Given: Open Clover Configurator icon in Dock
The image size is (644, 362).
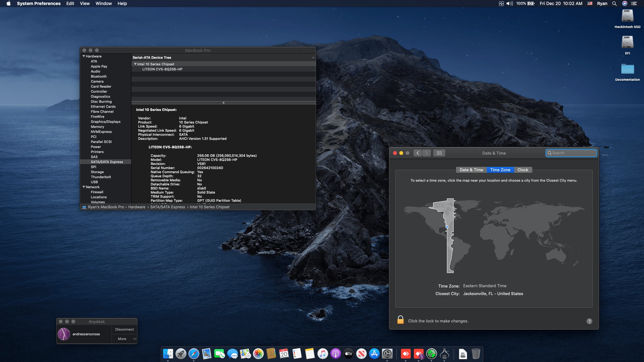Looking at the screenshot, I should [x=431, y=354].
